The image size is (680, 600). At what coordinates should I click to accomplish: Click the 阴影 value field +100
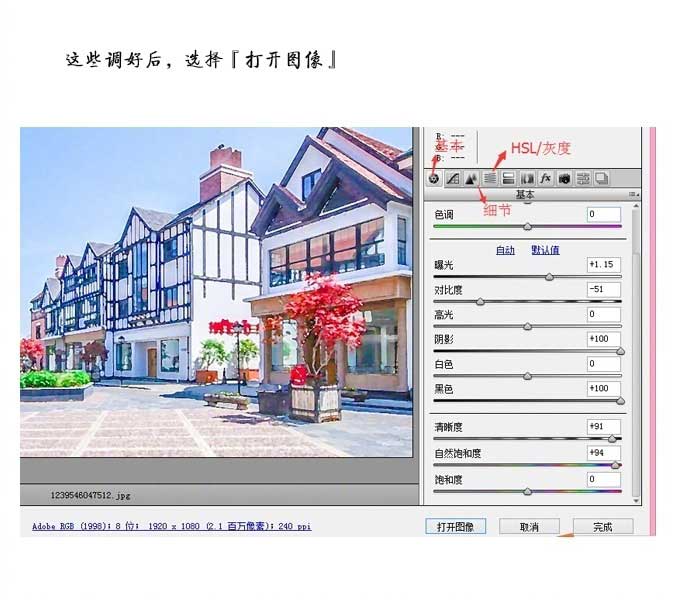[604, 339]
